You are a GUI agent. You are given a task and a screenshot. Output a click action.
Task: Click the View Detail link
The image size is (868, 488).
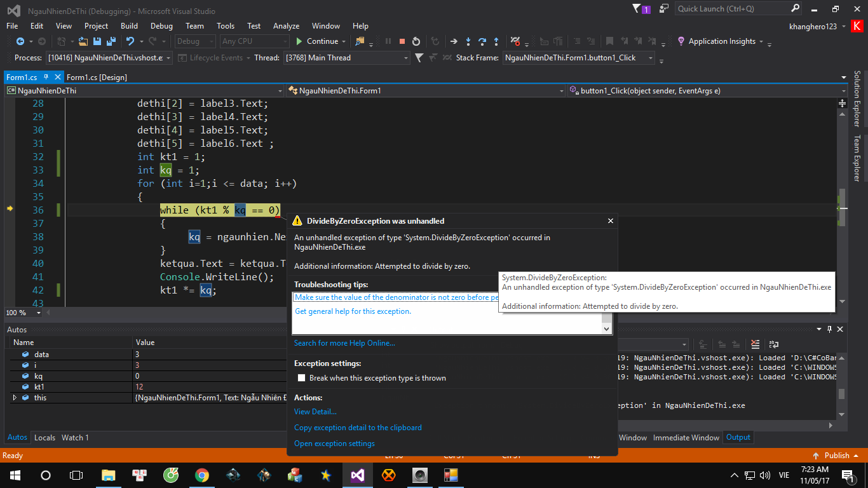315,412
